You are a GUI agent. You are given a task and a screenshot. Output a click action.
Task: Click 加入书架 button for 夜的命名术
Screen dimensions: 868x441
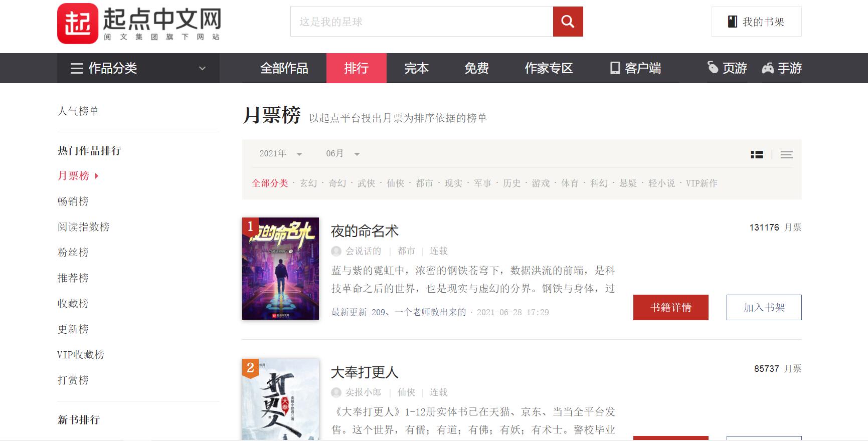tap(764, 307)
